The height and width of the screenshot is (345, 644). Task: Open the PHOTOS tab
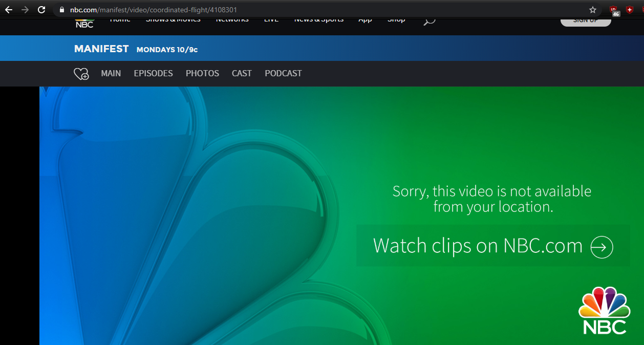(203, 73)
